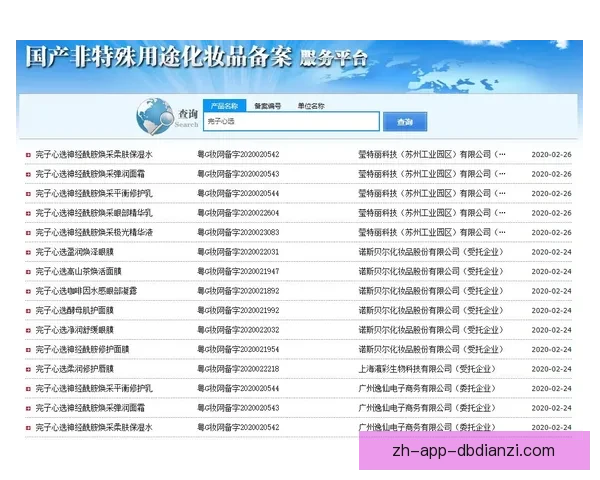Click date 2020-02-24 in 高山茶焕活面膜 row
This screenshot has height=480, width=600.
pyautogui.click(x=551, y=272)
